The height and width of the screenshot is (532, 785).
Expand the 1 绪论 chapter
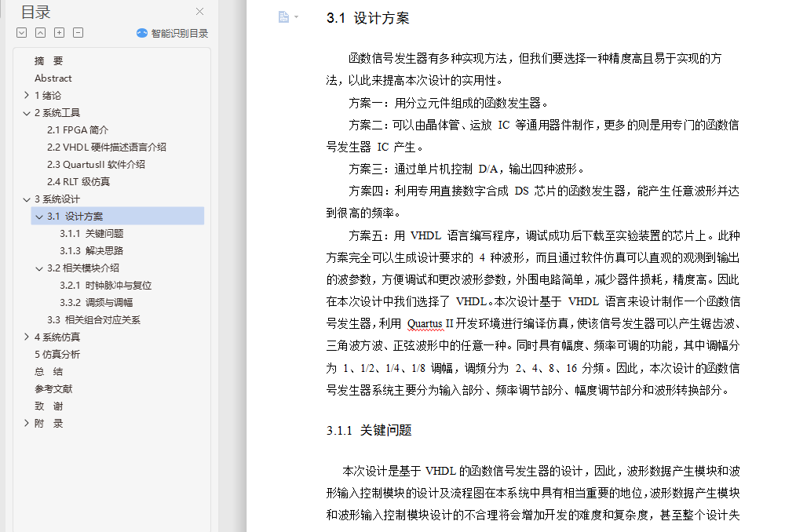coord(27,95)
